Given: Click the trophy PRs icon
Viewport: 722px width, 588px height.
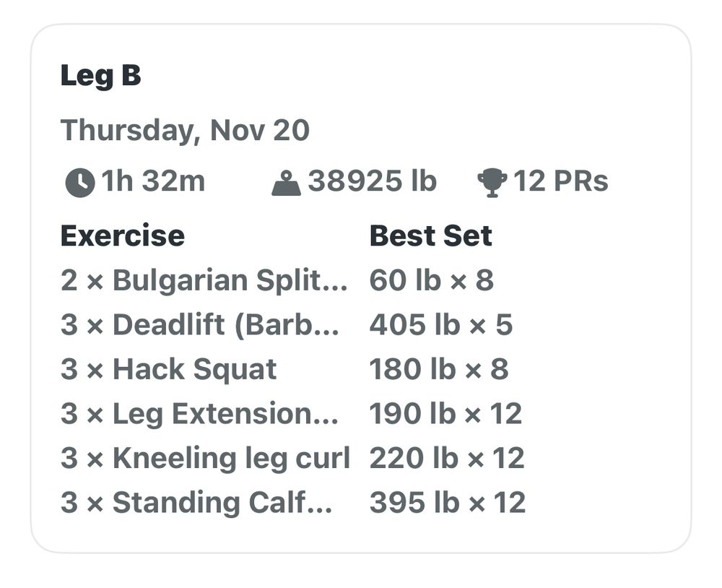Looking at the screenshot, I should [x=492, y=183].
